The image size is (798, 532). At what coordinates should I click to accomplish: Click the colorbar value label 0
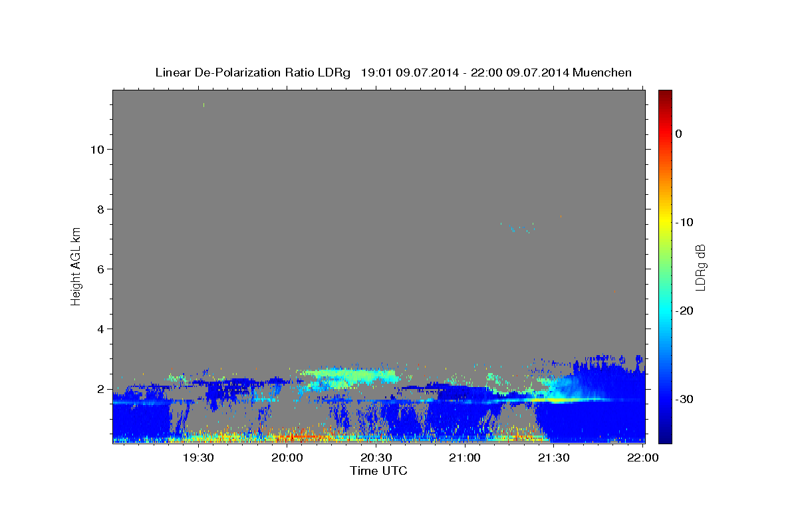[x=679, y=134]
